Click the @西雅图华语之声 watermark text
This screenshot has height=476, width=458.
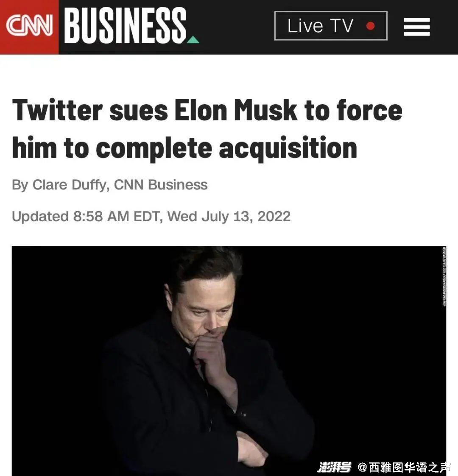(404, 467)
